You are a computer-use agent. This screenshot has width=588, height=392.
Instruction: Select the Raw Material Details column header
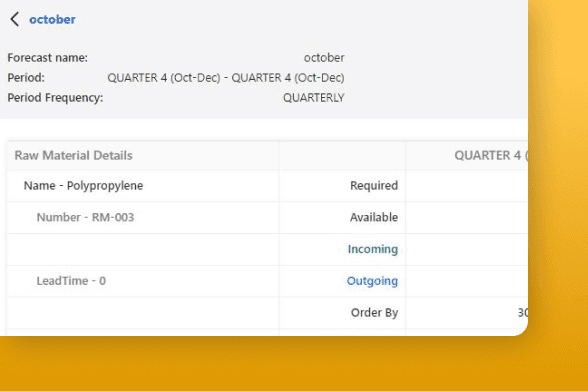click(74, 155)
